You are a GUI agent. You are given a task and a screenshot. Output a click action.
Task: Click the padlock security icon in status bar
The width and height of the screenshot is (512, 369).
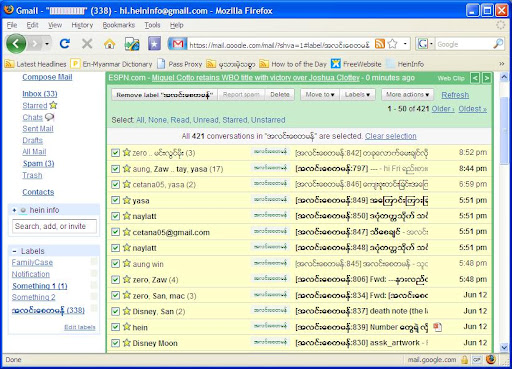click(464, 360)
